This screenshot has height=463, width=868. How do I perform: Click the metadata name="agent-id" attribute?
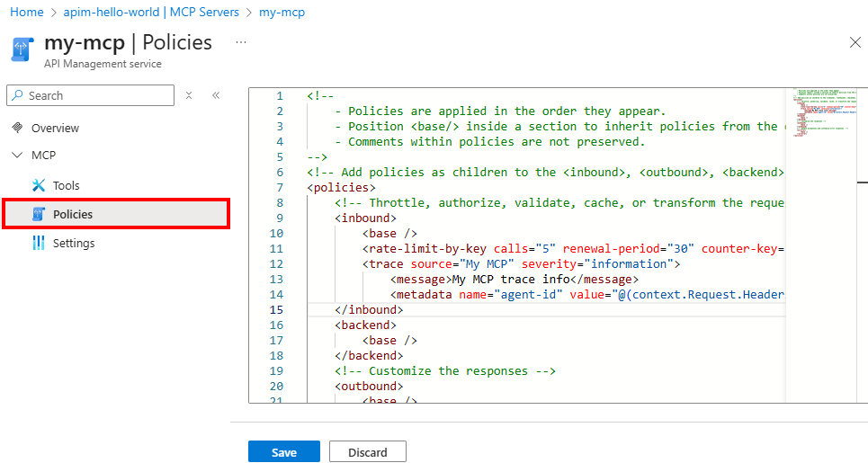[510, 294]
